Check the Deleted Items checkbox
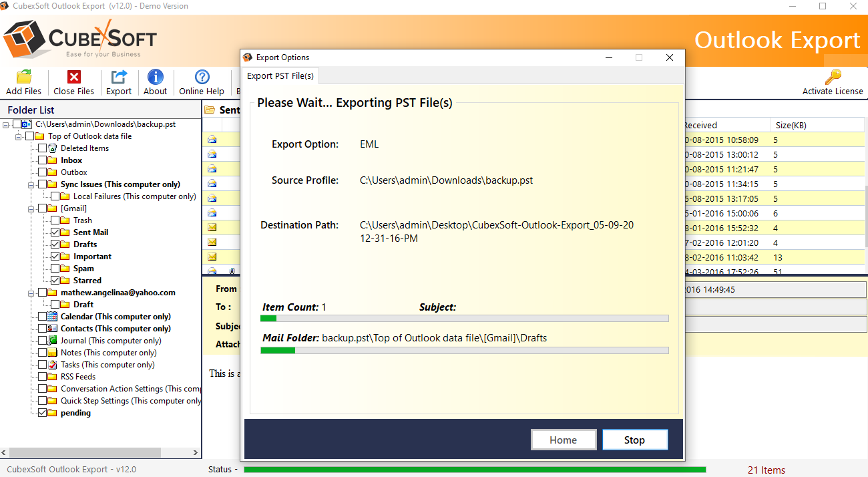Image resolution: width=868 pixels, height=477 pixels. pyautogui.click(x=43, y=148)
